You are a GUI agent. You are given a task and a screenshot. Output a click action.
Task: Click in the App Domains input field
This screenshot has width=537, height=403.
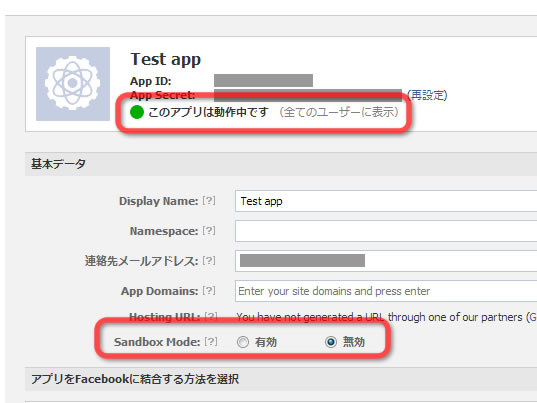pyautogui.click(x=386, y=291)
